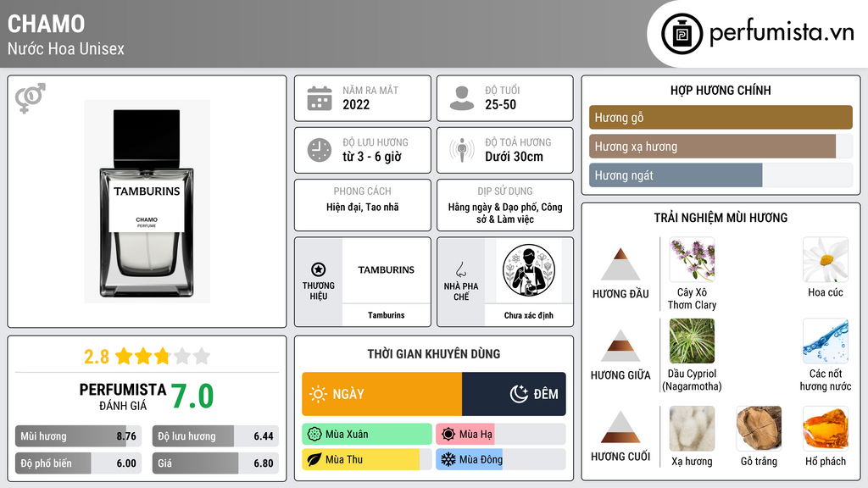Click the Hương cuối pyramid icon
The height and width of the screenshot is (488, 868).
(x=620, y=427)
